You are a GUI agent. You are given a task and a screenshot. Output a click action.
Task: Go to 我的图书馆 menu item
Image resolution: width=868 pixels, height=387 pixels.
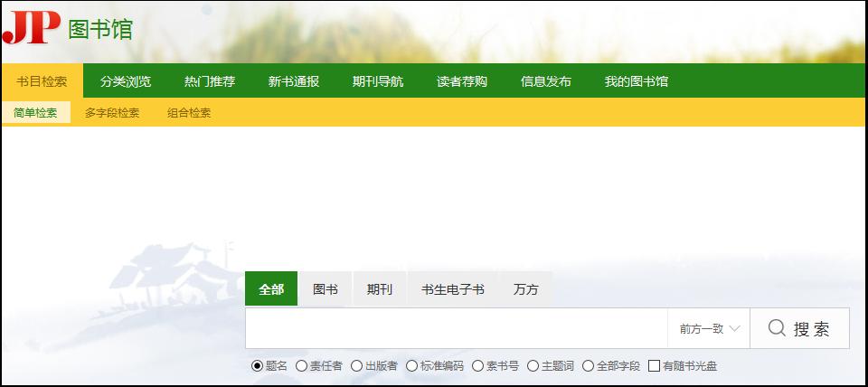(637, 81)
